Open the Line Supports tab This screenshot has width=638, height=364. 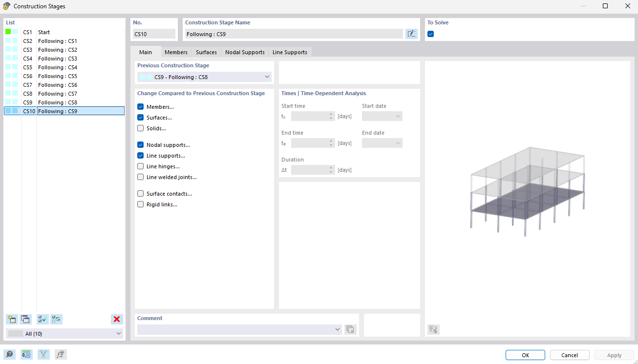coord(289,52)
